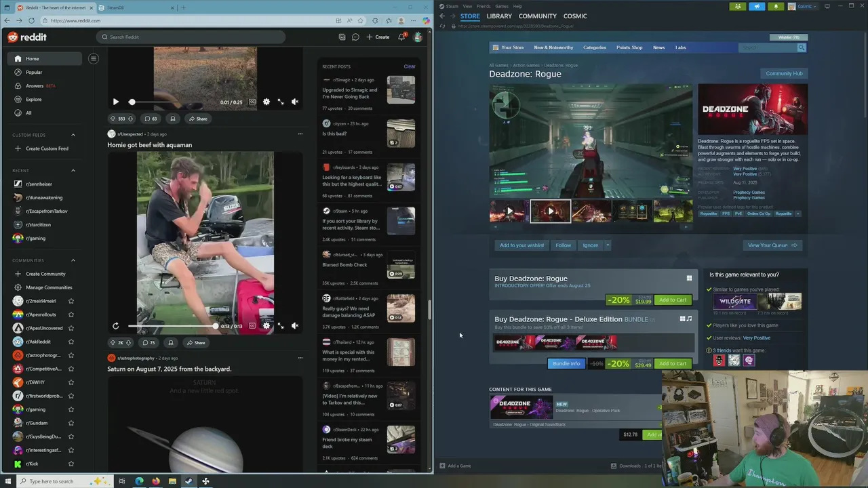Favorite r/Kick community star
Screen dimensions: 868x488
[x=71, y=464]
